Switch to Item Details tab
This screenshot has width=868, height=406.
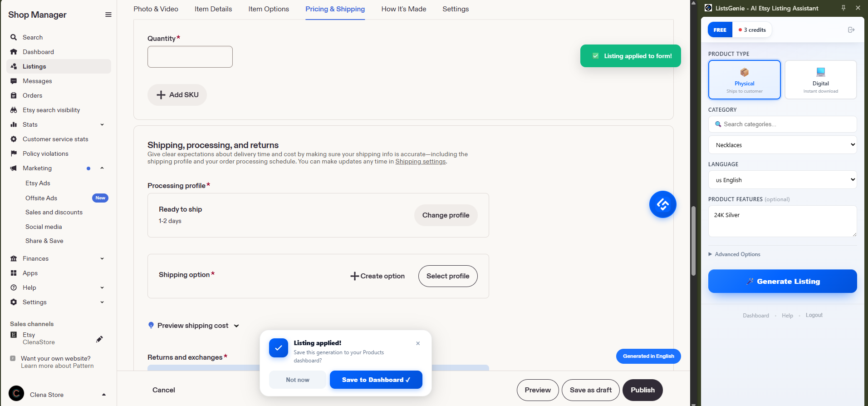[x=213, y=9]
